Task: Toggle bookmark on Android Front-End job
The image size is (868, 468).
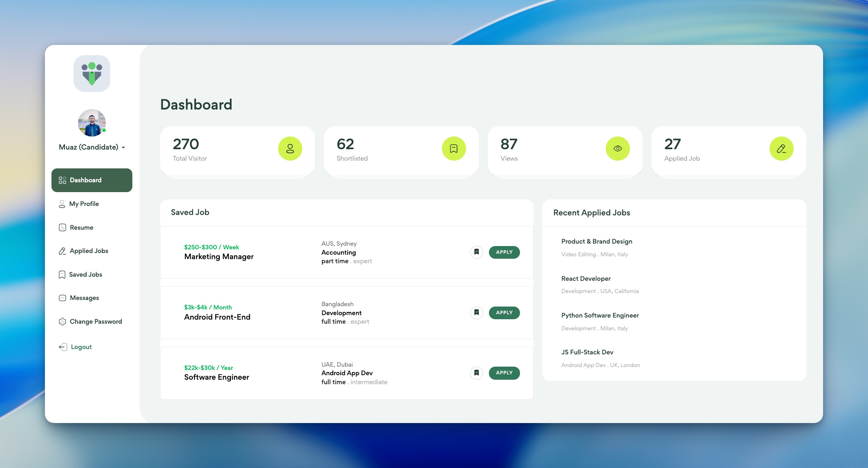Action: [476, 313]
